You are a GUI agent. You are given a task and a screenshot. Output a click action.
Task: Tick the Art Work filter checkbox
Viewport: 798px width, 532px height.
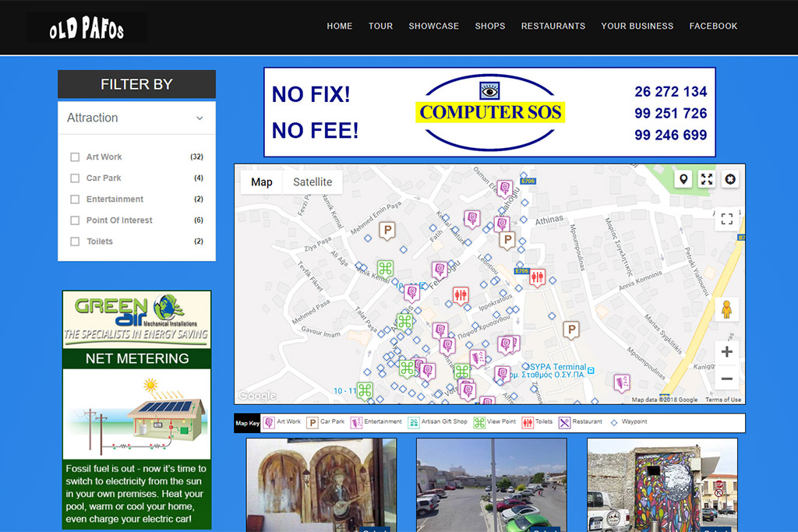(75, 157)
